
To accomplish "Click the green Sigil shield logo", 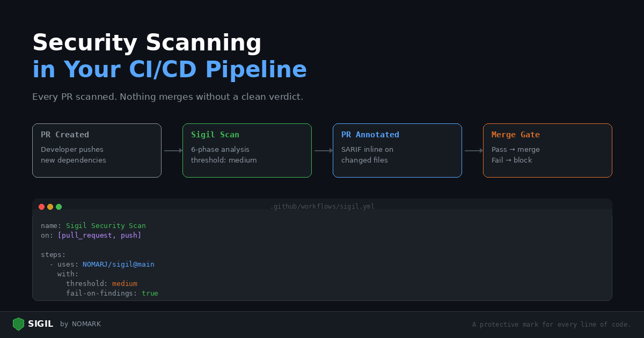I will point(19,324).
